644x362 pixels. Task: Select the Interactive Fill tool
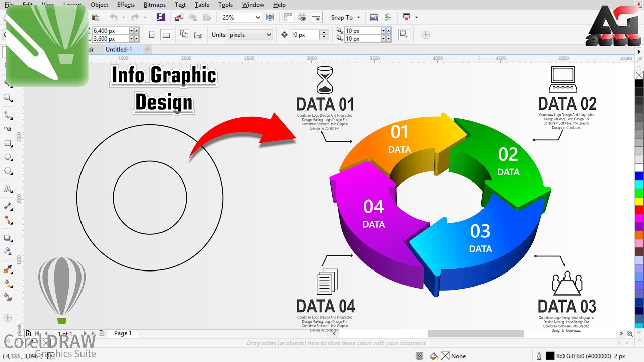8,283
